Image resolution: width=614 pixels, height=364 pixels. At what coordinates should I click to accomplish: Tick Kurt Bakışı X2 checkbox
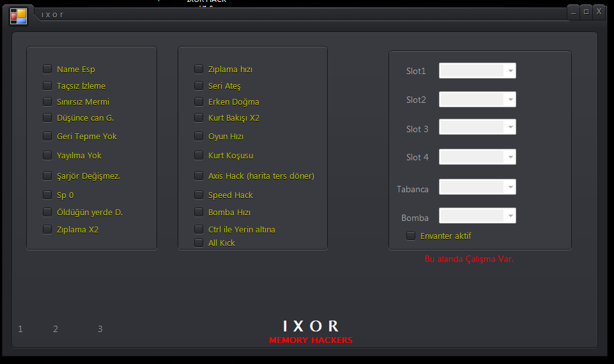coord(199,118)
